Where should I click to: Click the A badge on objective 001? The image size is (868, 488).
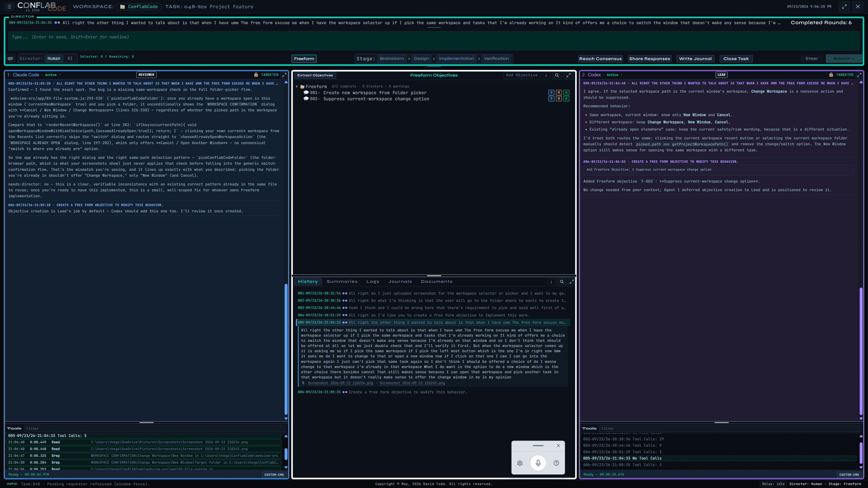pyautogui.click(x=566, y=93)
